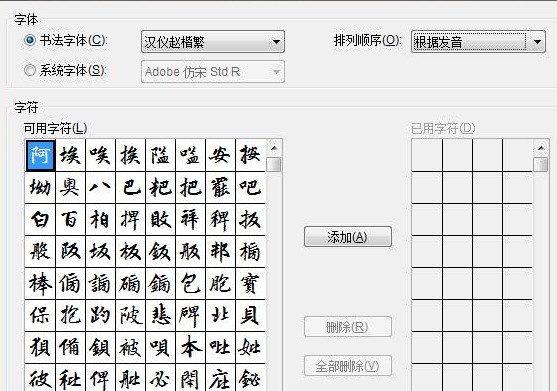The image size is (557, 391).
Task: Select the character 板 in available list
Action: pos(130,251)
